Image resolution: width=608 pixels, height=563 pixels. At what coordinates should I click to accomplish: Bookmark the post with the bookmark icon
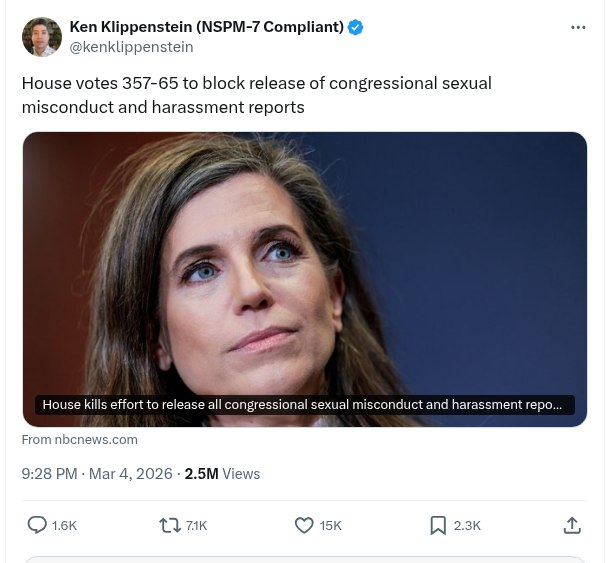pos(438,524)
